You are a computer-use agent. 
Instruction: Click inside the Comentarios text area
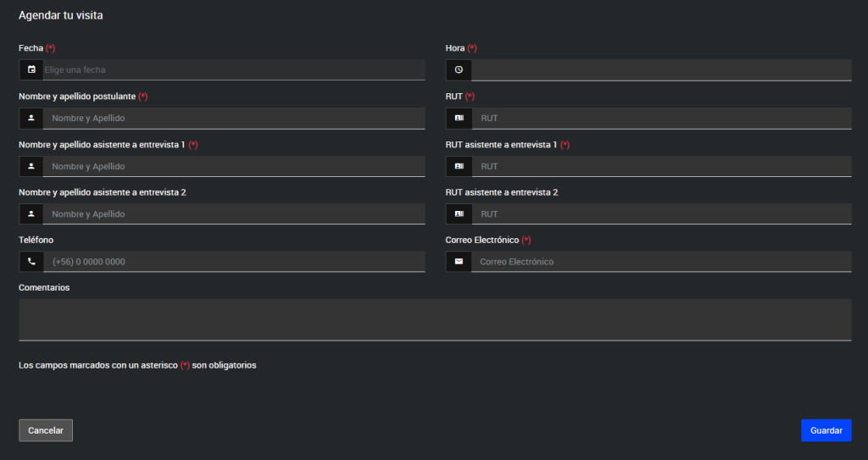point(435,319)
